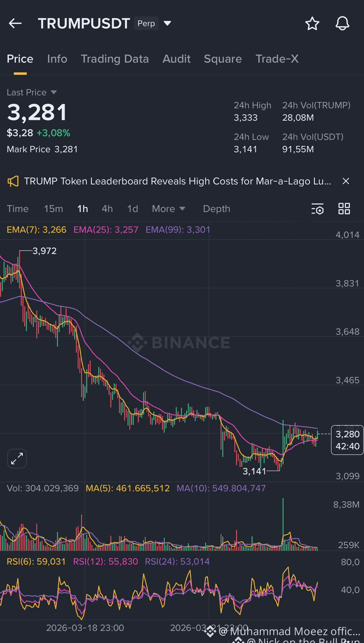Tap the +3,08% price change text

click(54, 133)
